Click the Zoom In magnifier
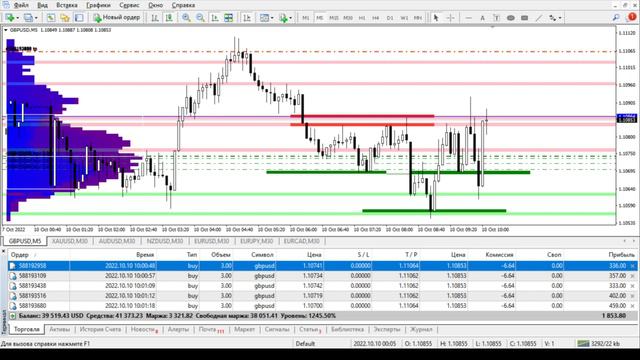This screenshot has width=640, height=360. 186,18
